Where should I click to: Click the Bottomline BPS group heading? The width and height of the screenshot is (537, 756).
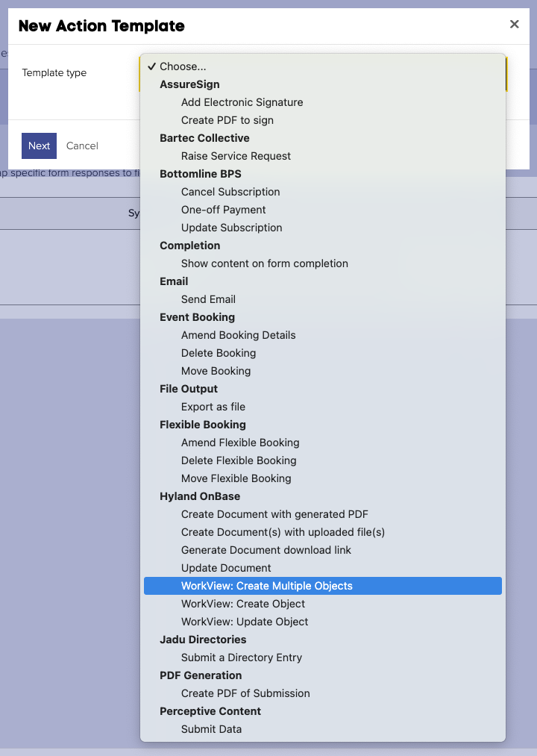pos(201,174)
